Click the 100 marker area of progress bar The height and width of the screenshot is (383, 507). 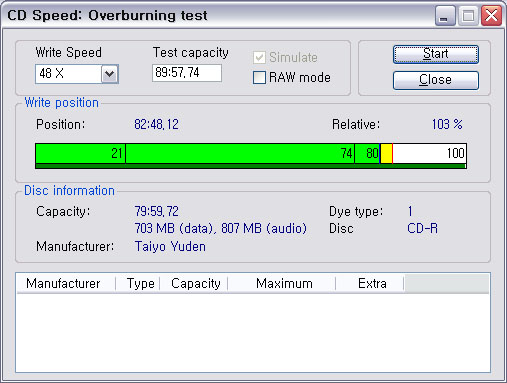tap(429, 154)
